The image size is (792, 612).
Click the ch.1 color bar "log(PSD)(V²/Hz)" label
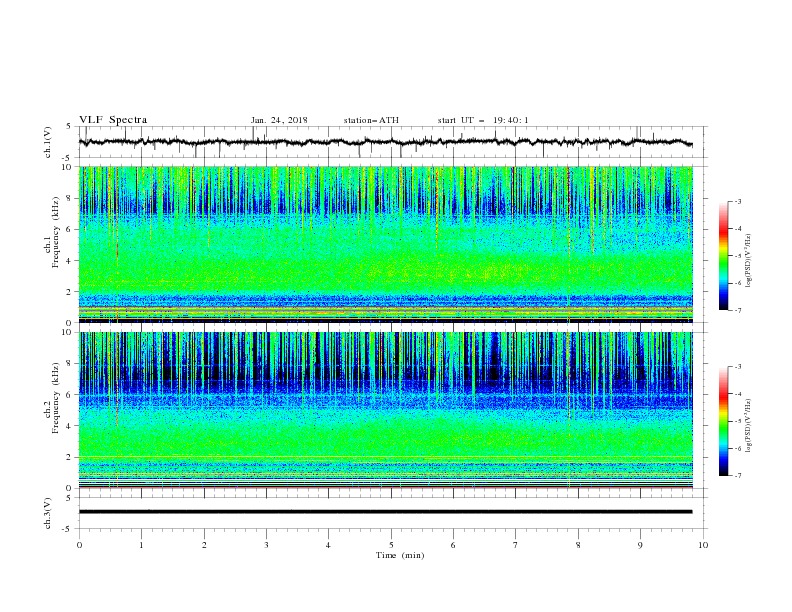(x=749, y=261)
